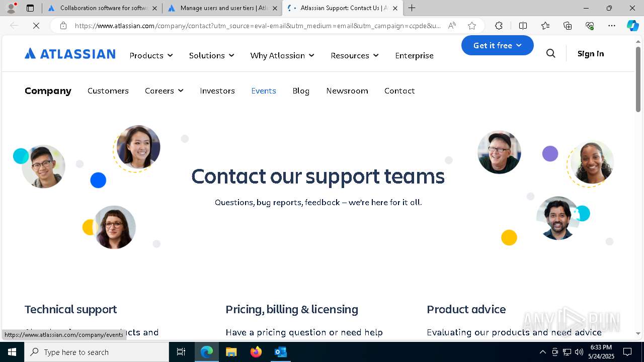Screen dimensions: 644x362
Task: Switch to Collaboration software tab
Action: (x=102, y=8)
